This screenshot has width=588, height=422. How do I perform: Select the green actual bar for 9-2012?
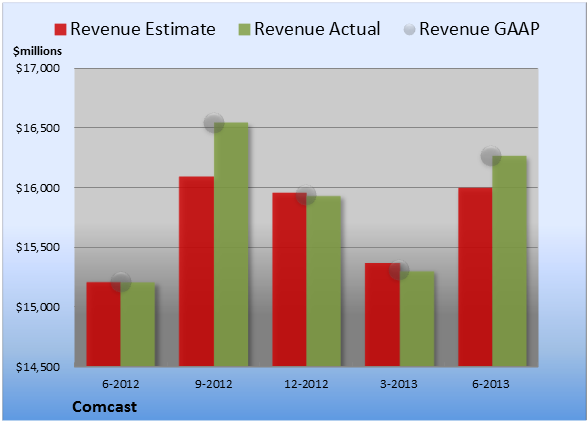pos(231,244)
